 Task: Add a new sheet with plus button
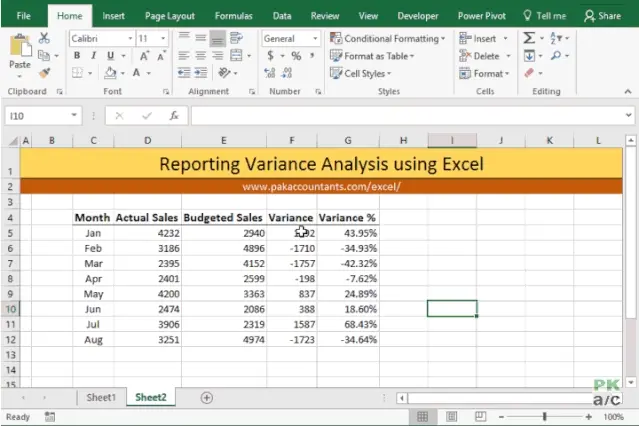coord(207,398)
